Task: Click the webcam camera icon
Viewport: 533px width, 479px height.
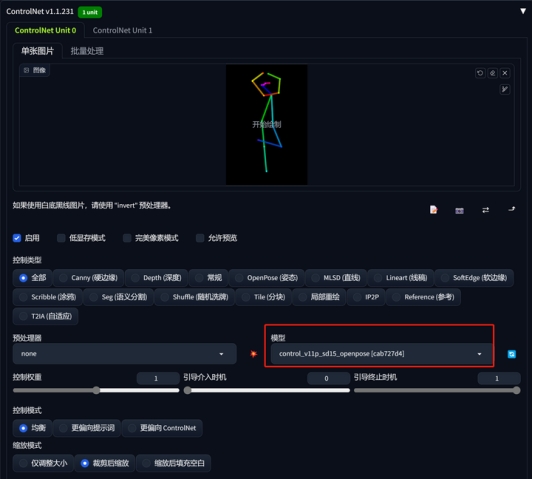Action: point(459,211)
